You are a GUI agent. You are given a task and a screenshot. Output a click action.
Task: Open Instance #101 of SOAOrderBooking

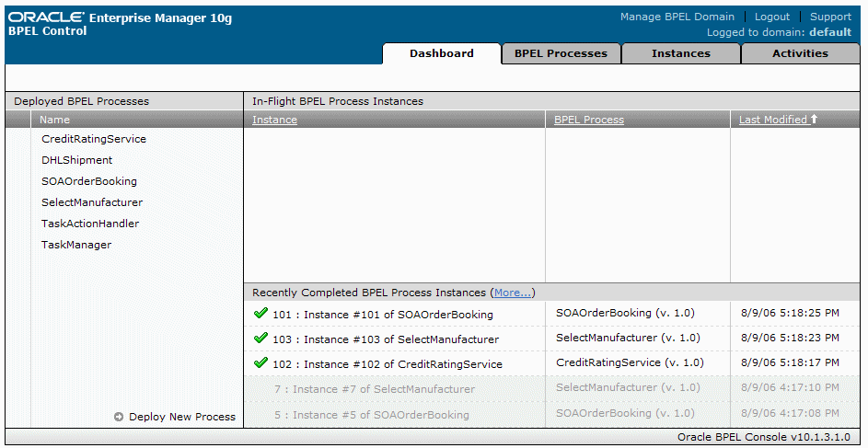click(383, 315)
